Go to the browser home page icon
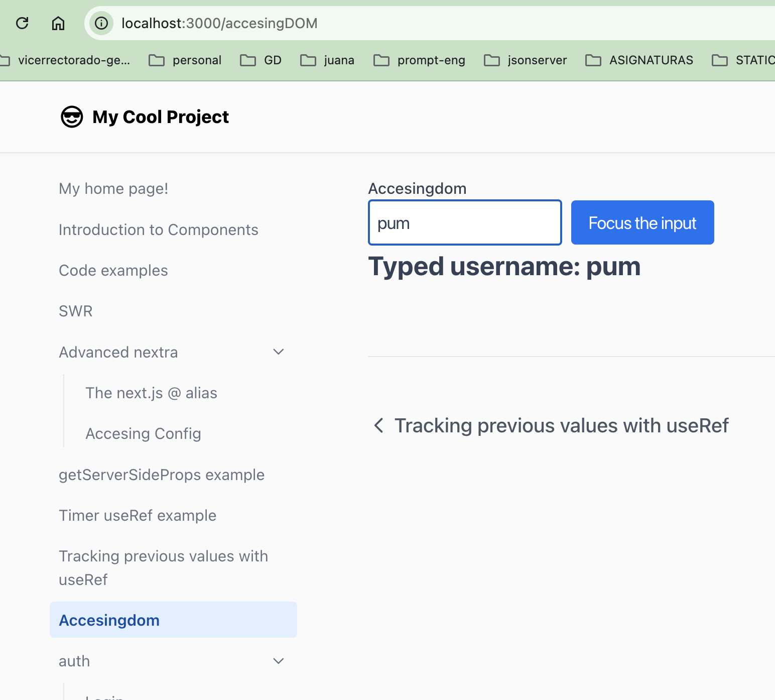Screen dimensions: 775x700 click(58, 23)
